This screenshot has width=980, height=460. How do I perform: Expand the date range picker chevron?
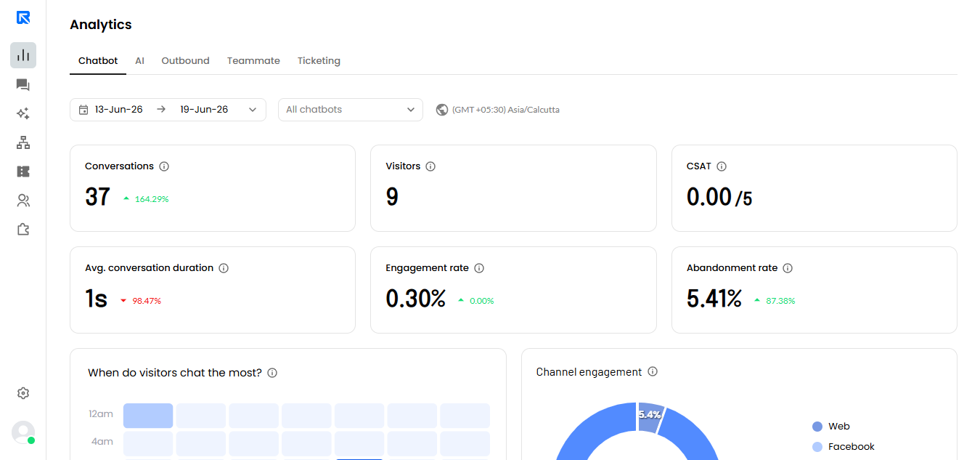click(253, 110)
